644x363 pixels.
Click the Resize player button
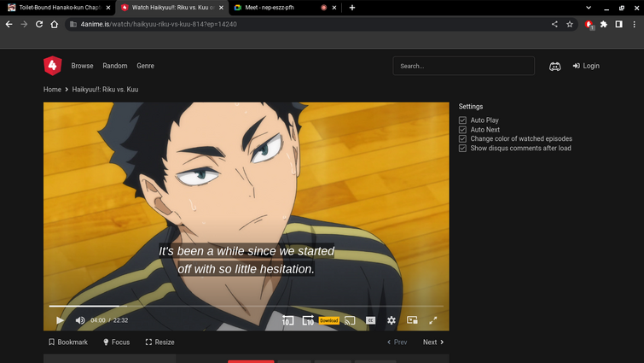click(160, 342)
